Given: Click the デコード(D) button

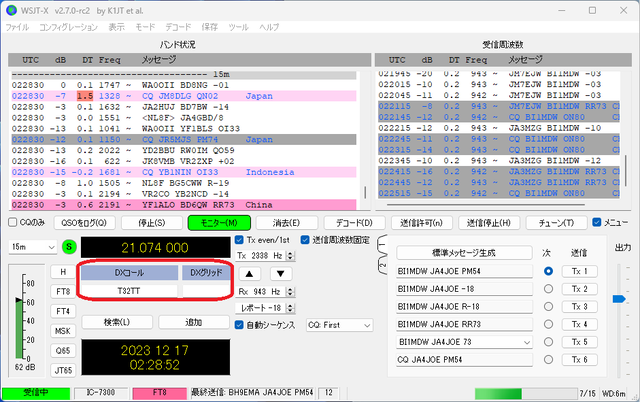Looking at the screenshot, I should point(354,223).
